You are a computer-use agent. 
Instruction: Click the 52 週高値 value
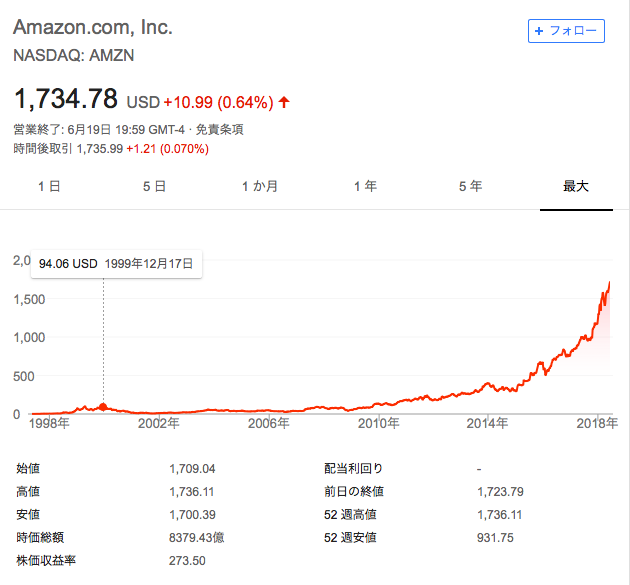tap(499, 515)
